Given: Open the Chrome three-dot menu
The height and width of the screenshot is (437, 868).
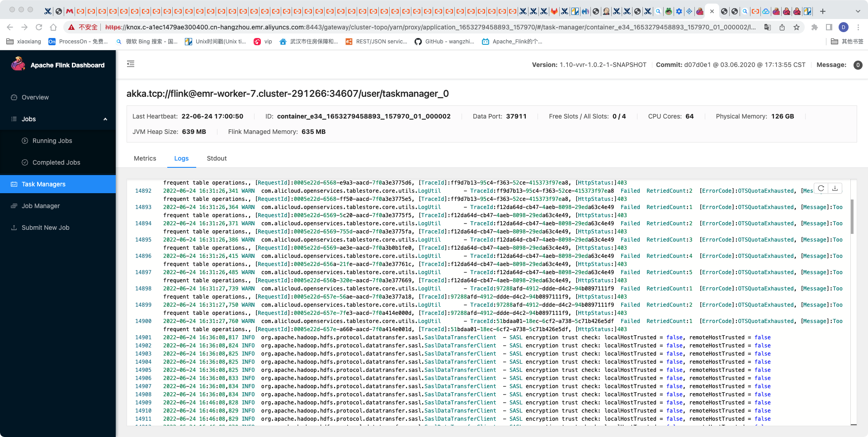Looking at the screenshot, I should tap(858, 27).
